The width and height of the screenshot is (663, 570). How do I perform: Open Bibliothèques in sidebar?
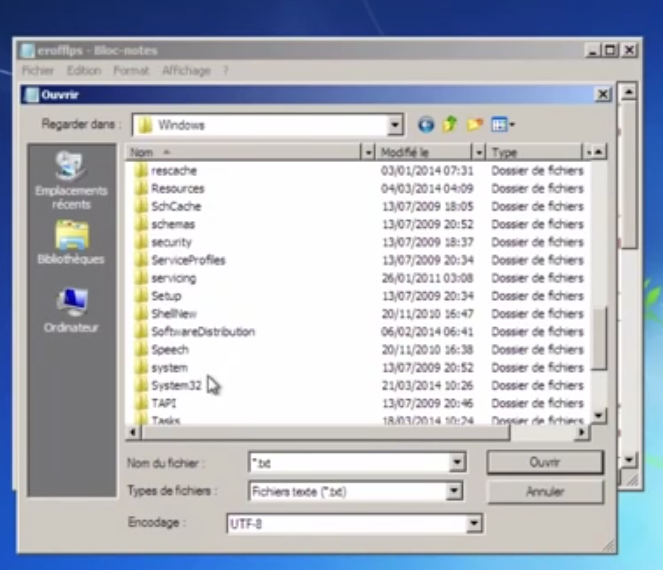(71, 242)
